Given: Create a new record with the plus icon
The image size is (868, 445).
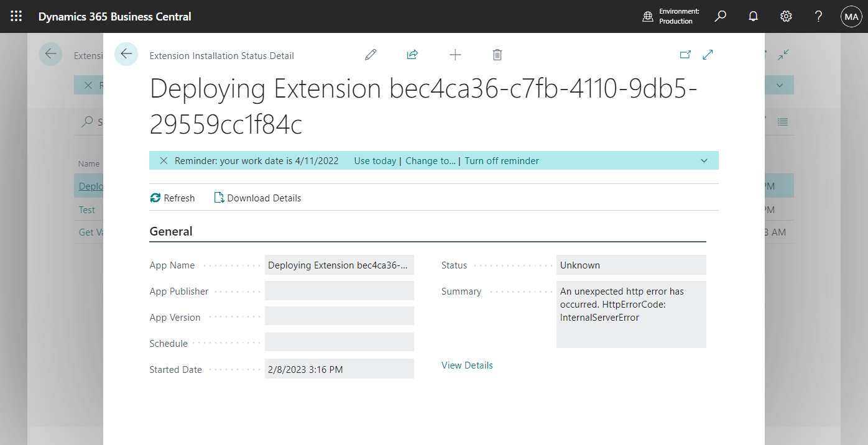Looking at the screenshot, I should click(x=455, y=55).
